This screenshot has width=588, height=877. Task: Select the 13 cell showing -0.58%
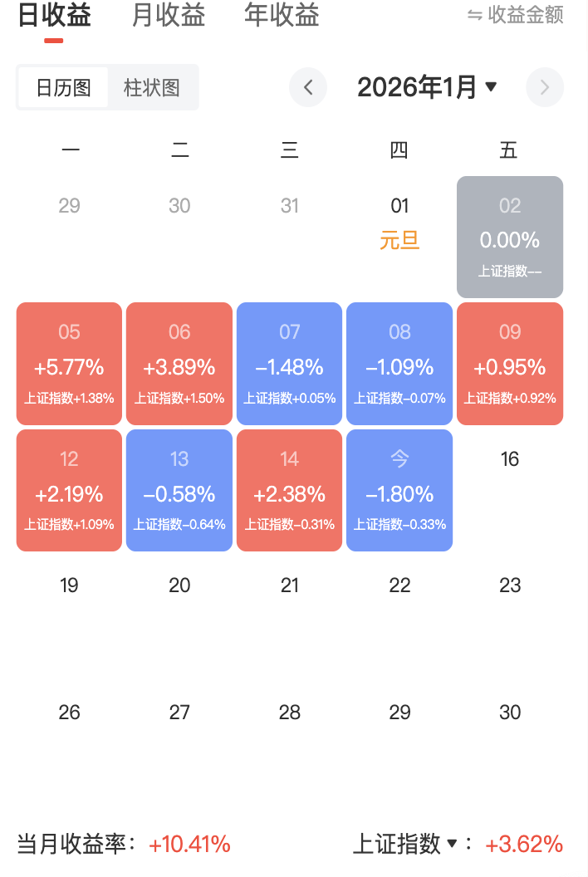click(x=179, y=490)
